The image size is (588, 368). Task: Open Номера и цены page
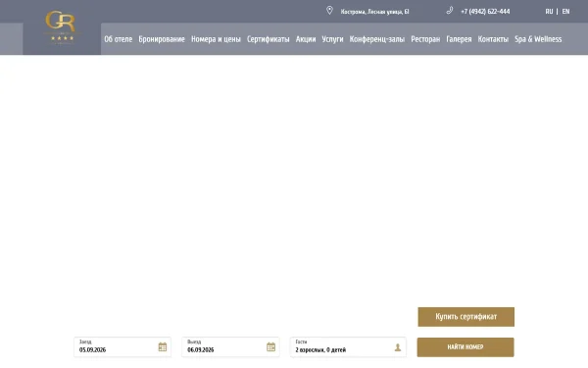pyautogui.click(x=216, y=39)
